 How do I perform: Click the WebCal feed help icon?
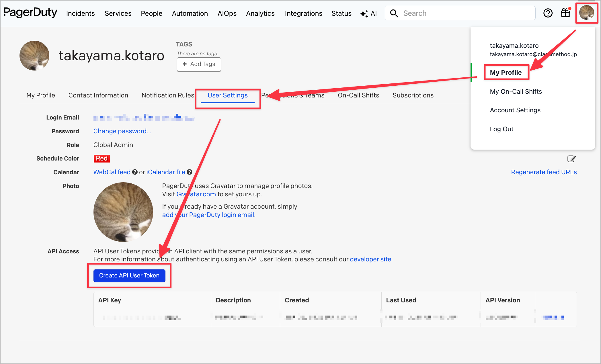click(x=135, y=172)
